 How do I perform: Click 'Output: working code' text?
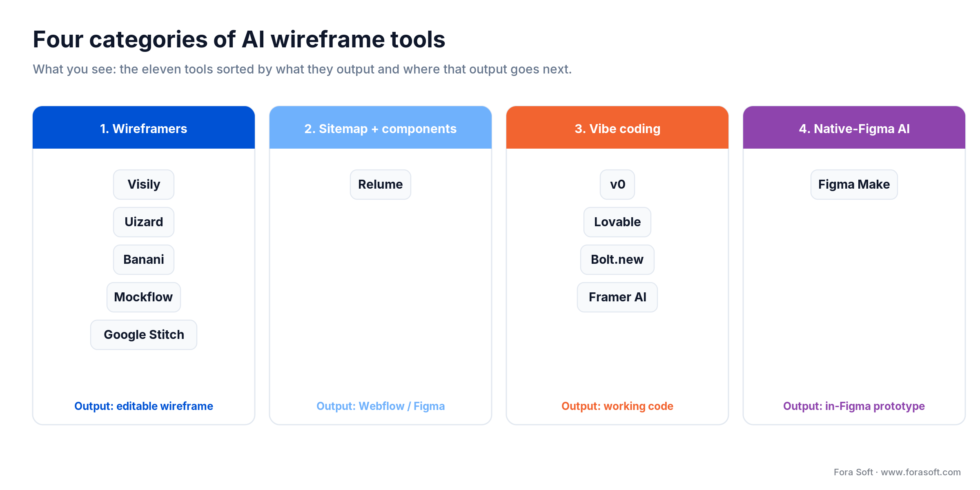pyautogui.click(x=617, y=406)
